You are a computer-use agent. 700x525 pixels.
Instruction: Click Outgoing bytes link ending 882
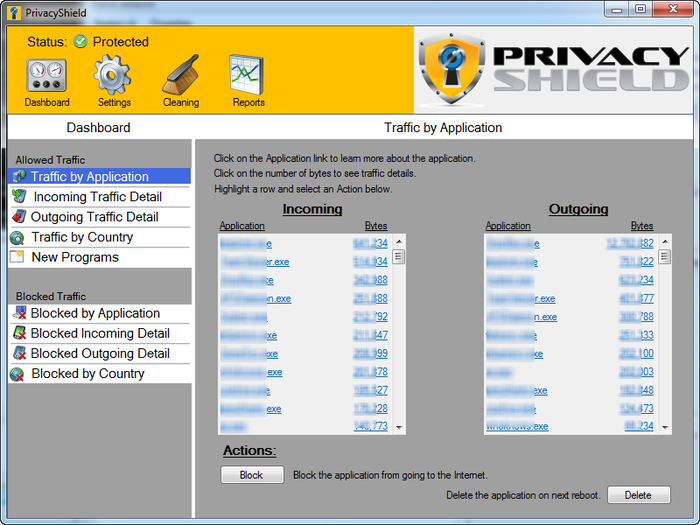pyautogui.click(x=630, y=243)
